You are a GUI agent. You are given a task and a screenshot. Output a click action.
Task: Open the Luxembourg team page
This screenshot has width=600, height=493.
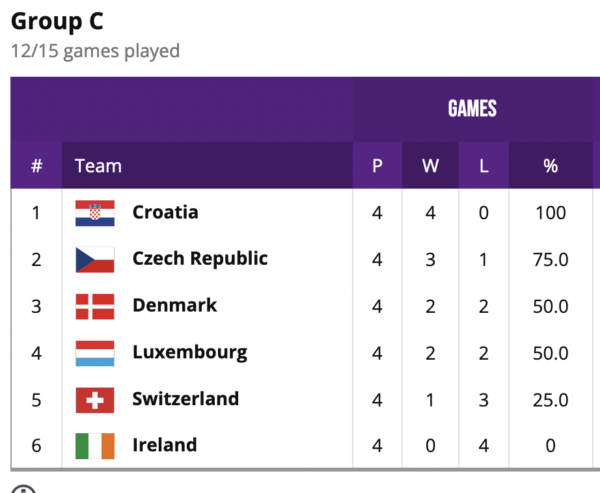coord(189,352)
